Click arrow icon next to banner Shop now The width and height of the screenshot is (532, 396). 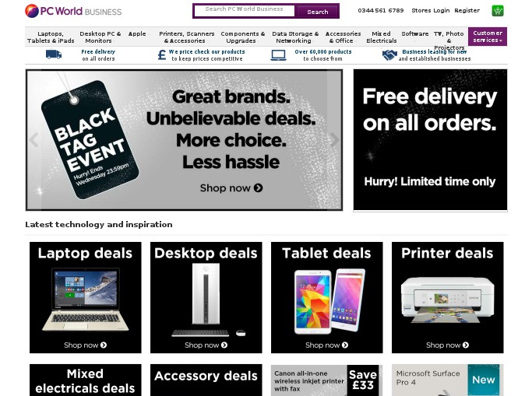(258, 187)
